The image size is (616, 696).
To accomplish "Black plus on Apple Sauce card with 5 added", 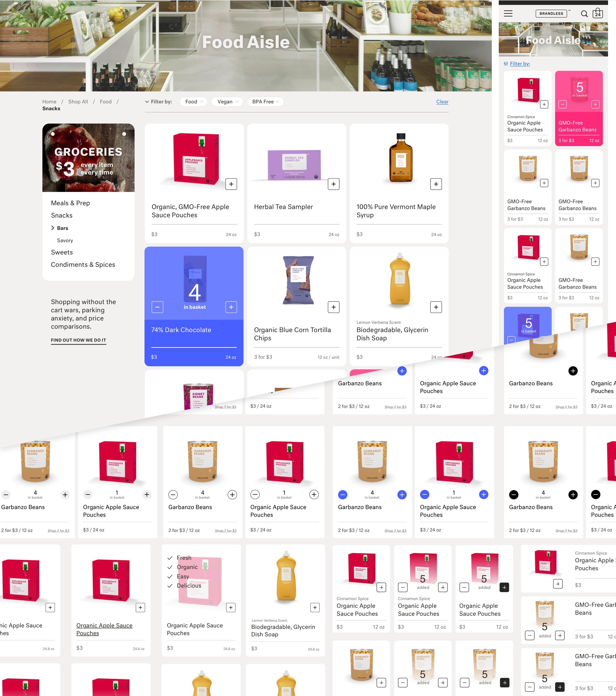I will click(504, 587).
